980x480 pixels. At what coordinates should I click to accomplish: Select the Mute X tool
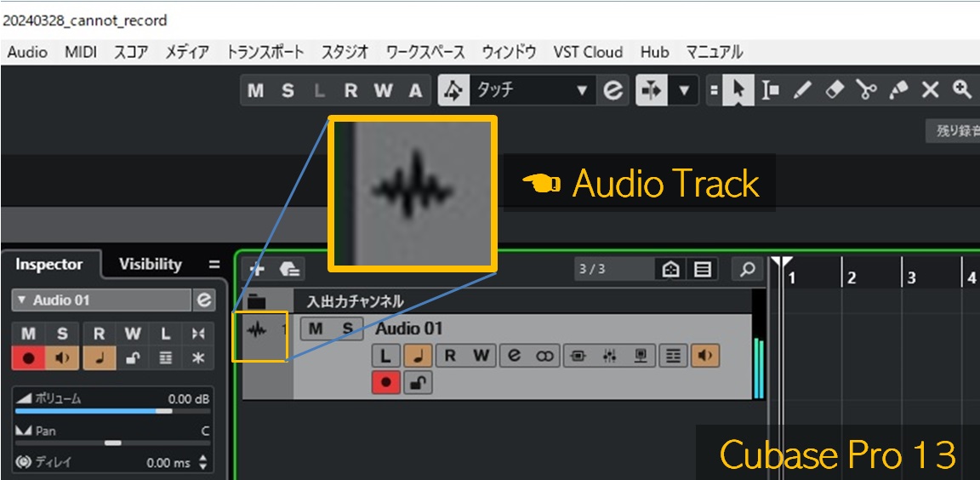click(931, 90)
